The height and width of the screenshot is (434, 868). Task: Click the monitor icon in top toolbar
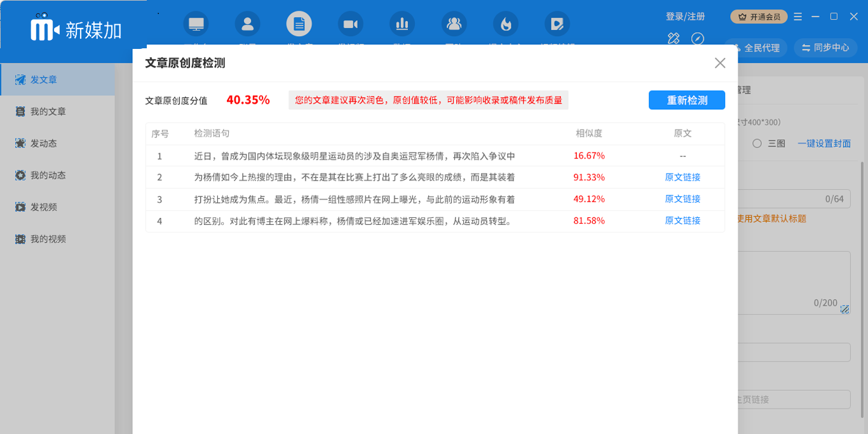point(196,25)
